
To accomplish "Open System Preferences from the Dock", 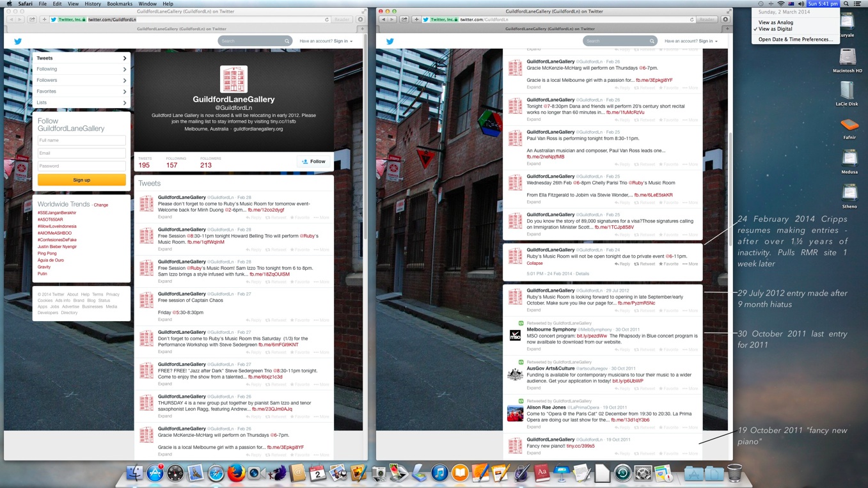I will [643, 473].
